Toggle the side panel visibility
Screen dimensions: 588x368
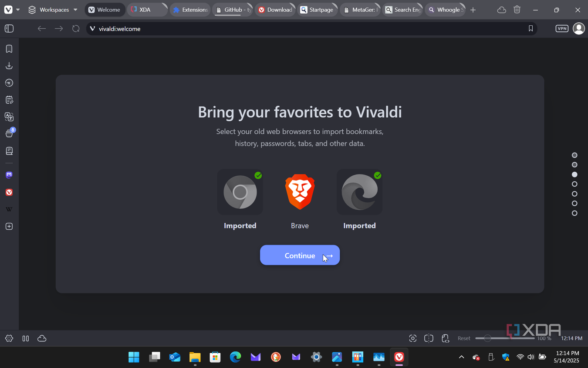click(9, 29)
